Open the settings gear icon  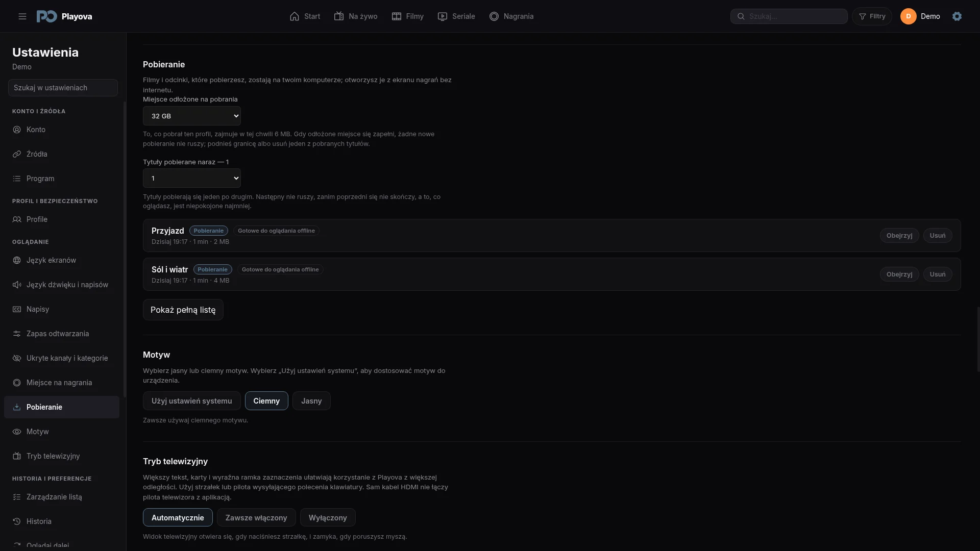[x=957, y=16]
